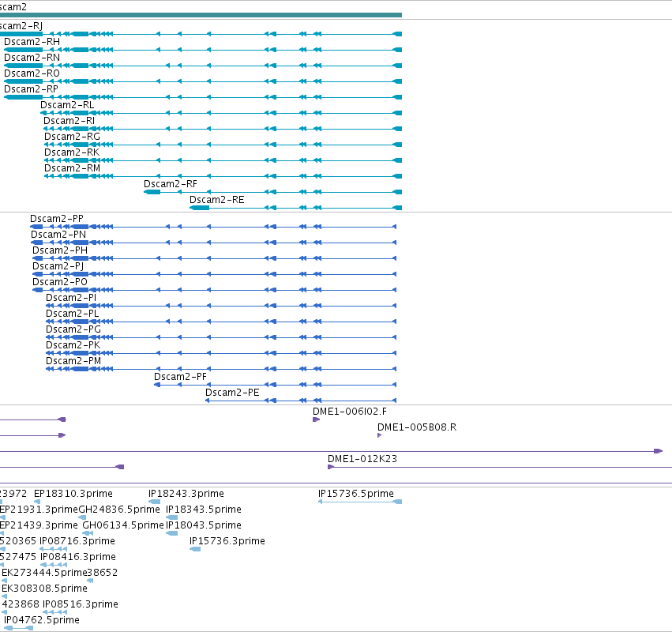672x632 pixels.
Task: Select the Dscam2-RF transcript label
Action: click(170, 184)
